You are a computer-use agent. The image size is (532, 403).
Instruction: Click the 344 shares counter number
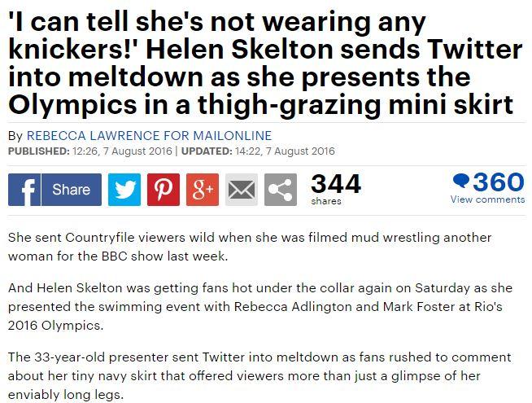[x=335, y=183]
